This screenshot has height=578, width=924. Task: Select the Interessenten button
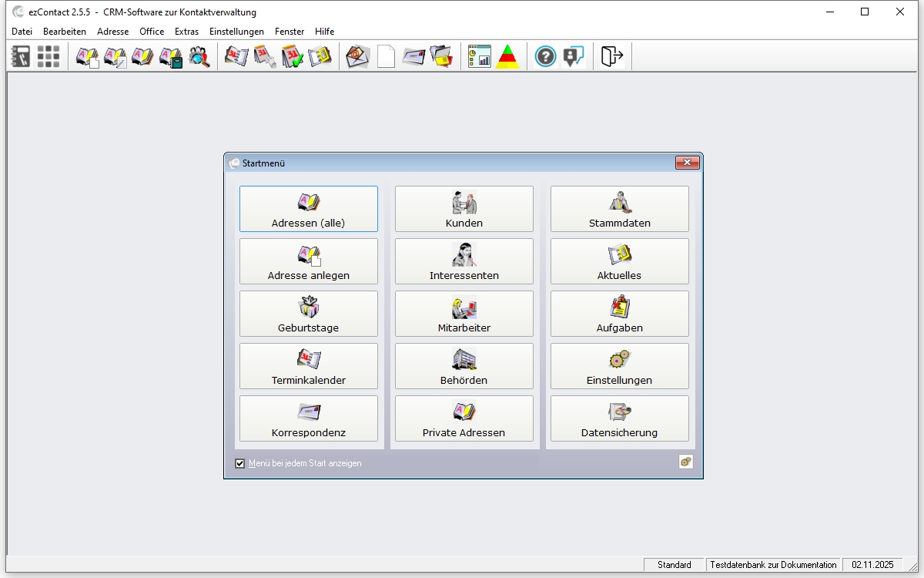click(464, 261)
